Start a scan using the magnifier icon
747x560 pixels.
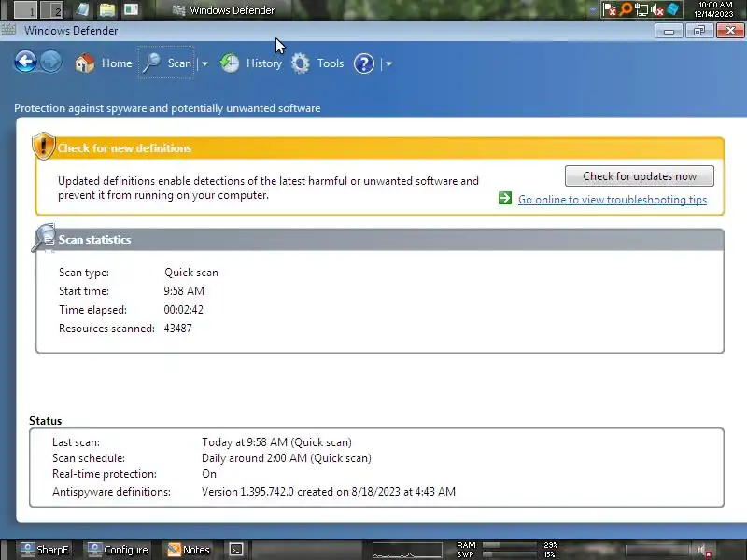(151, 63)
